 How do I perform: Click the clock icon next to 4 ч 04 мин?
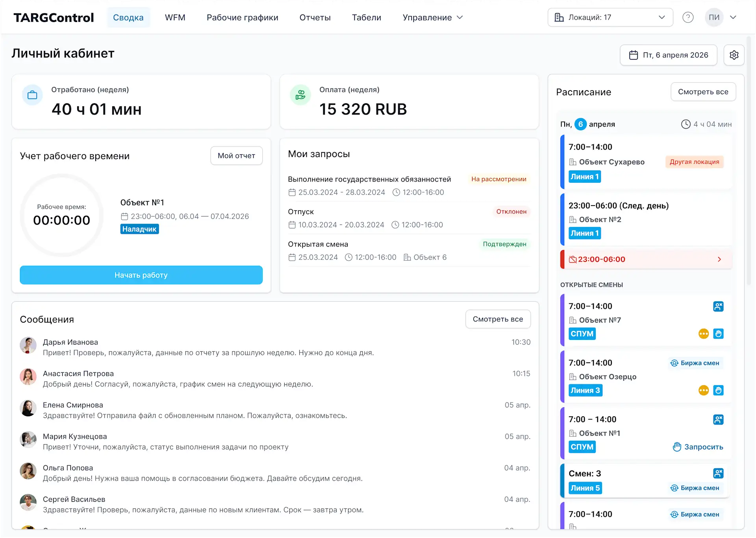(x=686, y=124)
